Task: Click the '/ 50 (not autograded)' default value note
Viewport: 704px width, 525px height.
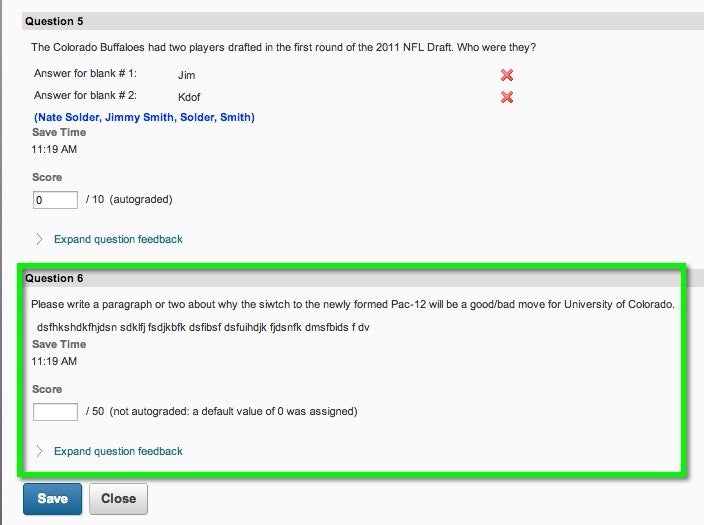Action: (x=222, y=411)
